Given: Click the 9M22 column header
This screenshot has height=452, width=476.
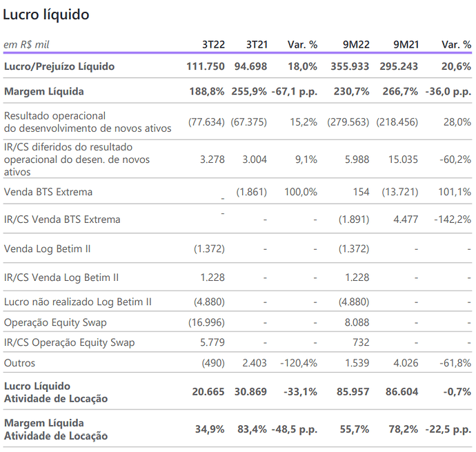Looking at the screenshot, I should pos(356,45).
